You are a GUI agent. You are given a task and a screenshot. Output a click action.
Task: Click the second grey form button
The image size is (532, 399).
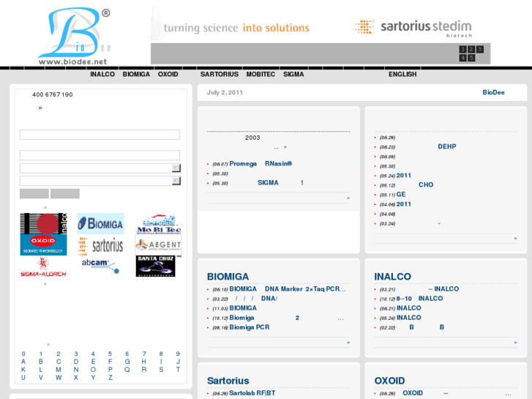point(65,193)
